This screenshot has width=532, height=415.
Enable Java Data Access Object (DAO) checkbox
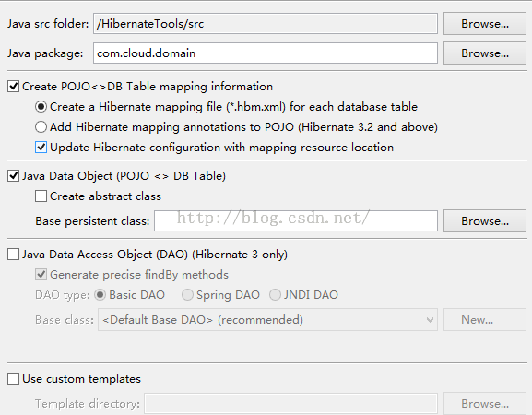coord(13,255)
